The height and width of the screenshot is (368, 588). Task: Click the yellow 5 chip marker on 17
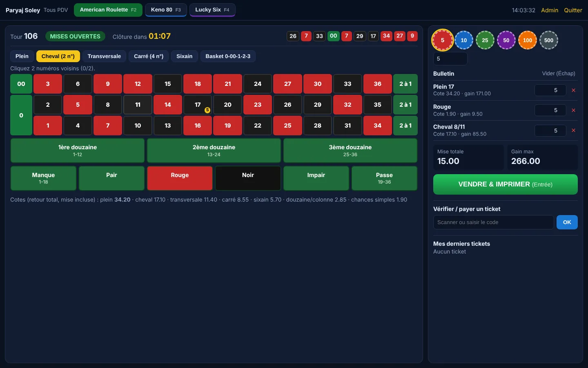207,110
